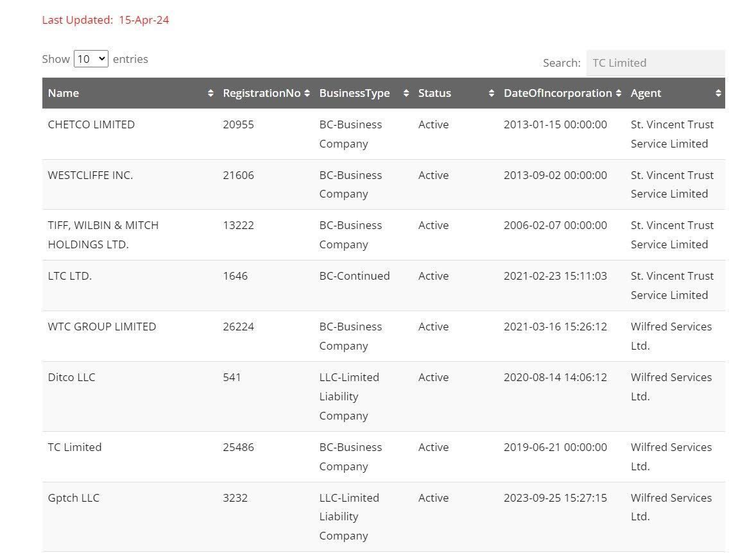Image resolution: width=756 pixels, height=553 pixels.
Task: Click registration number 26224
Action: (238, 327)
